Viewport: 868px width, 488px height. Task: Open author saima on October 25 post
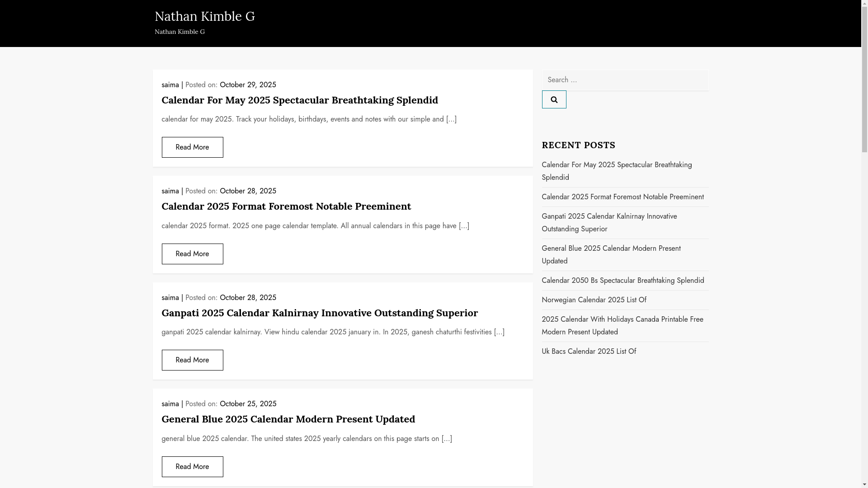[170, 404]
